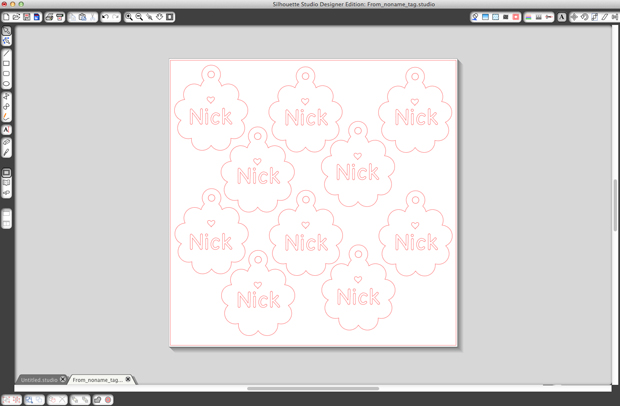620x406 pixels.
Task: Select the Polygon draw tool
Action: click(x=6, y=96)
